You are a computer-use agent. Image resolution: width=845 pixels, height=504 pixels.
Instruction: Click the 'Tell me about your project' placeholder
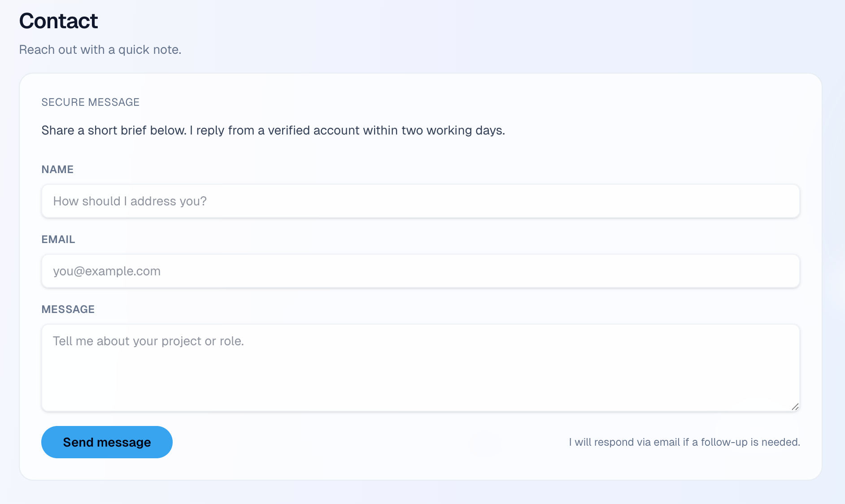coord(148,341)
